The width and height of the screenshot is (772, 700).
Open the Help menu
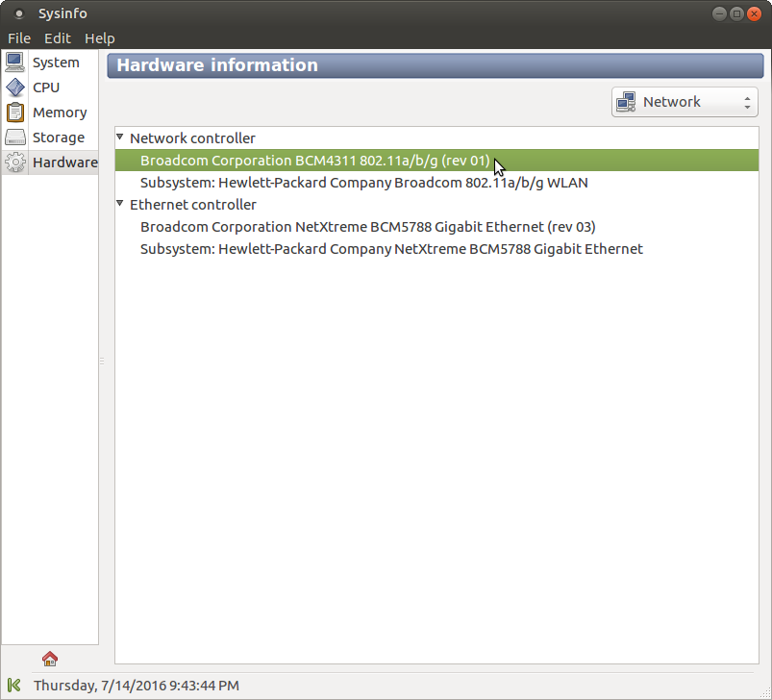99,38
